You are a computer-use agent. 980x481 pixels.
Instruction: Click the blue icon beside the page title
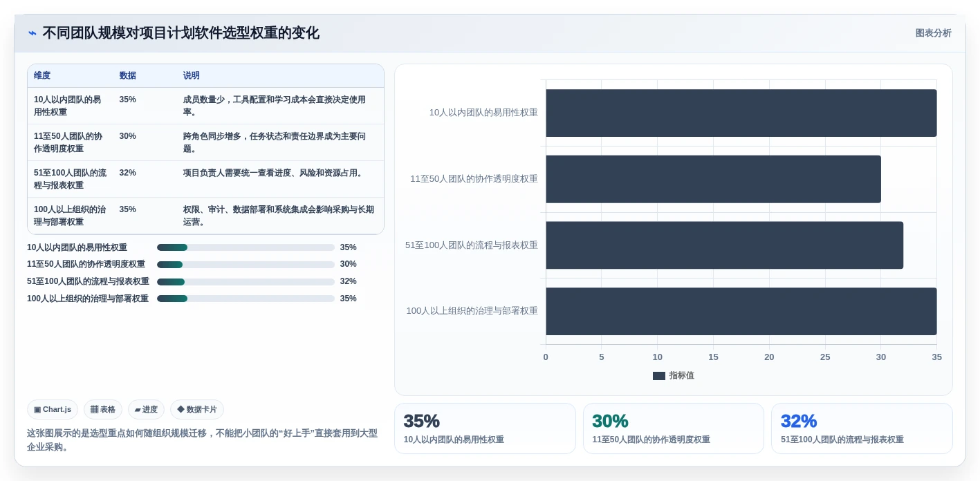[x=33, y=33]
